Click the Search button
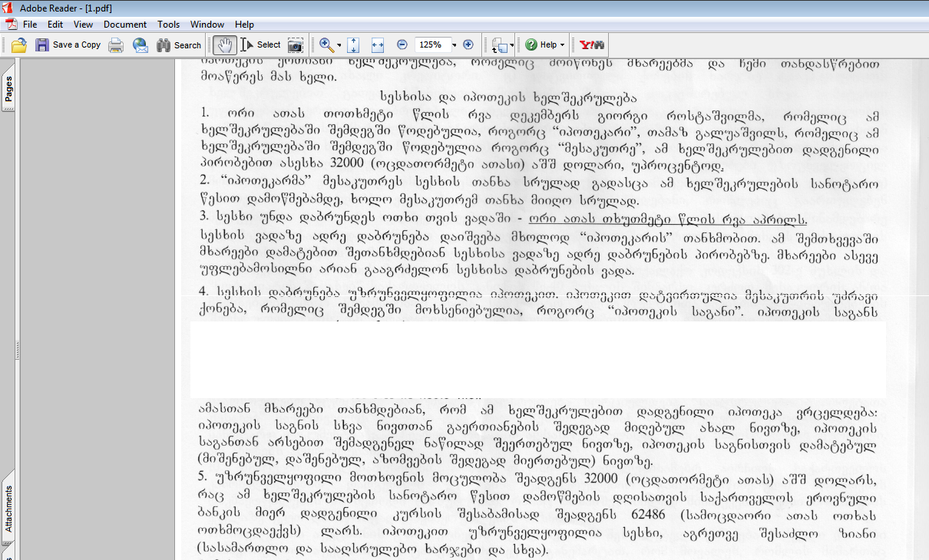The width and height of the screenshot is (929, 560). coord(179,45)
